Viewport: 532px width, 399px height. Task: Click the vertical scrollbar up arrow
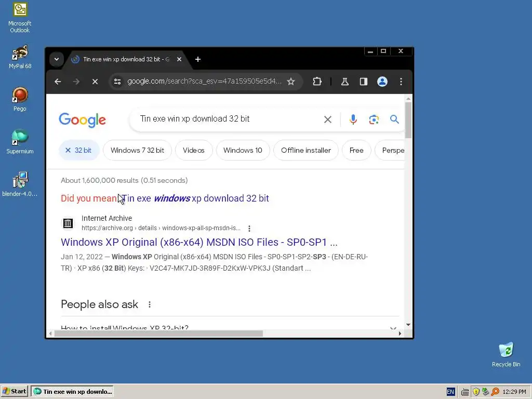pos(408,99)
